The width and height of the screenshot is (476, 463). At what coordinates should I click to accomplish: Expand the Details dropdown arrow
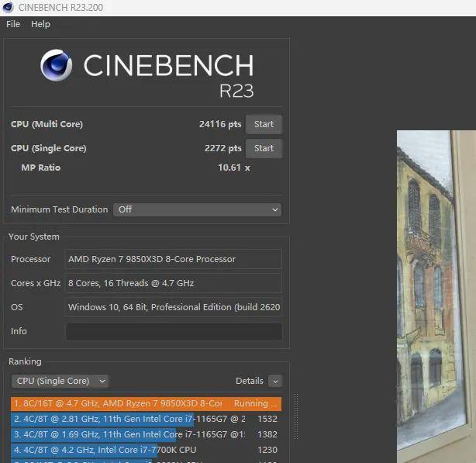click(275, 381)
